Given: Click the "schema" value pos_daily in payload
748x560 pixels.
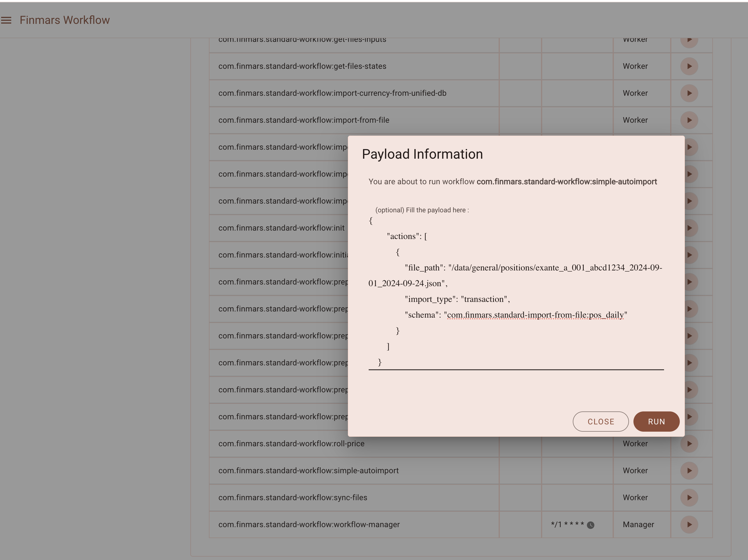Looking at the screenshot, I should 535,315.
